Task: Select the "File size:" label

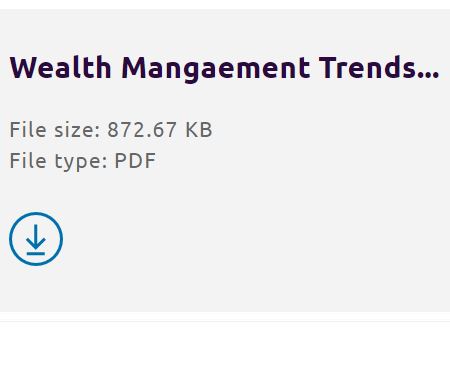Action: (55, 129)
